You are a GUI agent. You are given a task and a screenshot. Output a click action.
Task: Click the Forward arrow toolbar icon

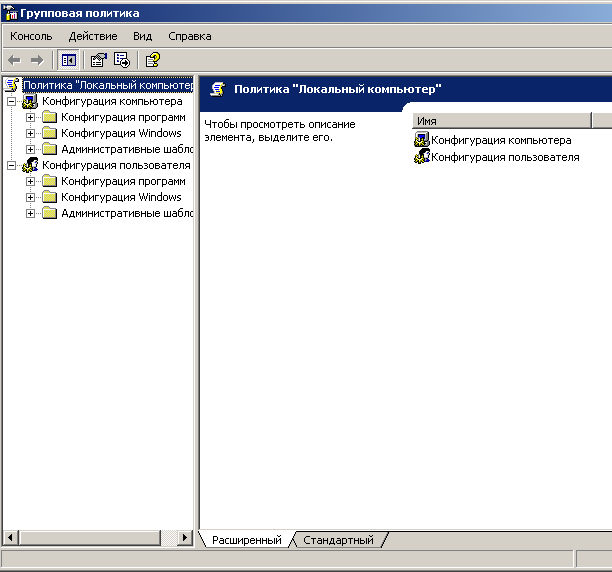(37, 60)
